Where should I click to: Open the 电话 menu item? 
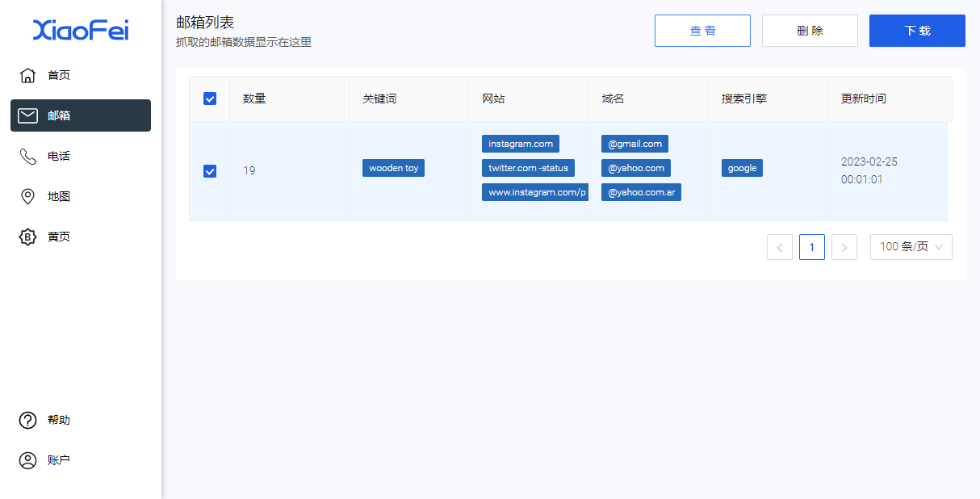[x=59, y=156]
